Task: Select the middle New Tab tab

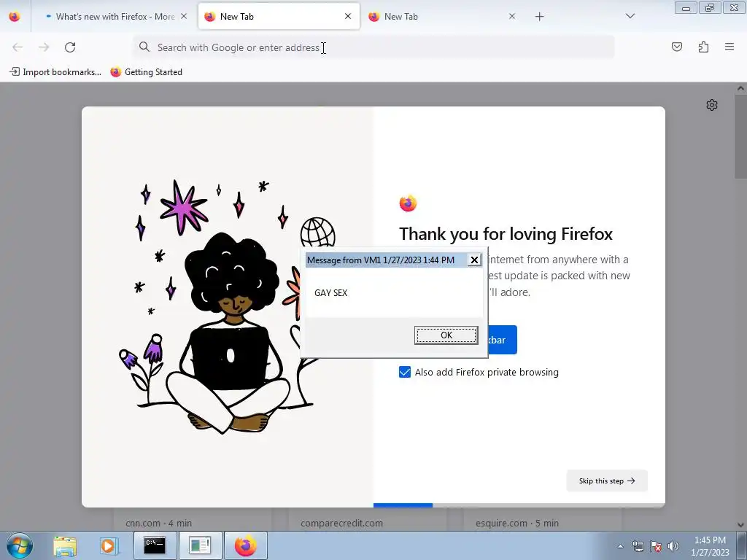Action: [x=279, y=17]
